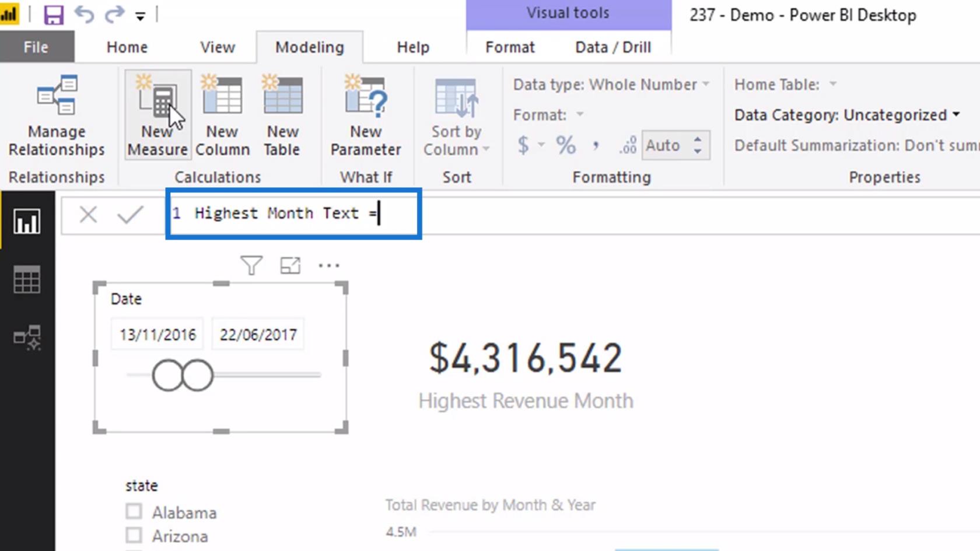Open the Format dropdown in Formatting group
The image size is (980, 551).
click(x=548, y=115)
